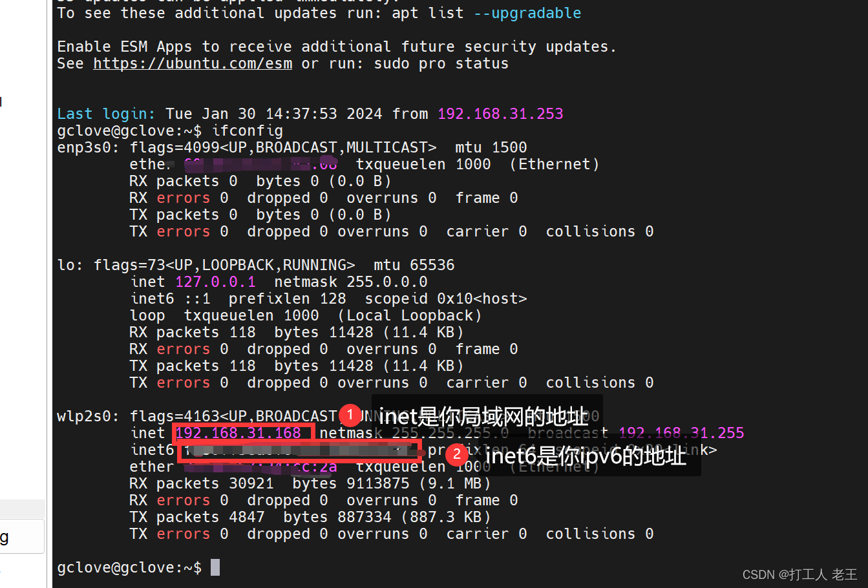This screenshot has height=588, width=868.
Task: Click the typed ifconfig command
Action: [x=248, y=131]
